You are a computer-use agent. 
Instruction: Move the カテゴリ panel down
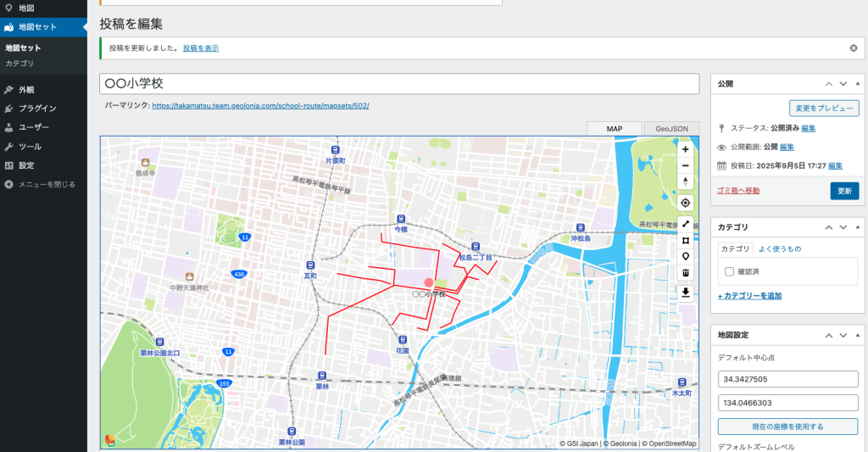point(843,227)
